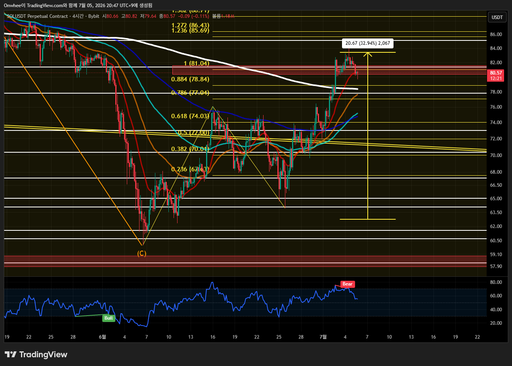Select the (C) wave label below the low
Image resolution: width=512 pixels, height=366 pixels.
point(142,254)
